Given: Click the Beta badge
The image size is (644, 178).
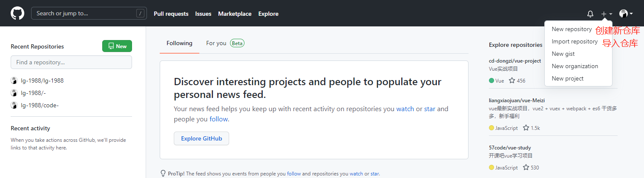Looking at the screenshot, I should [237, 43].
